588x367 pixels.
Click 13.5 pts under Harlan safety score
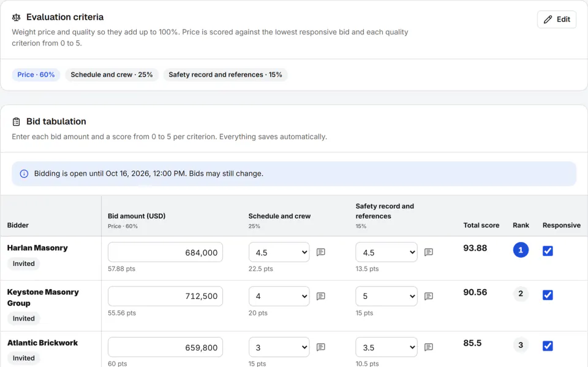pos(367,269)
